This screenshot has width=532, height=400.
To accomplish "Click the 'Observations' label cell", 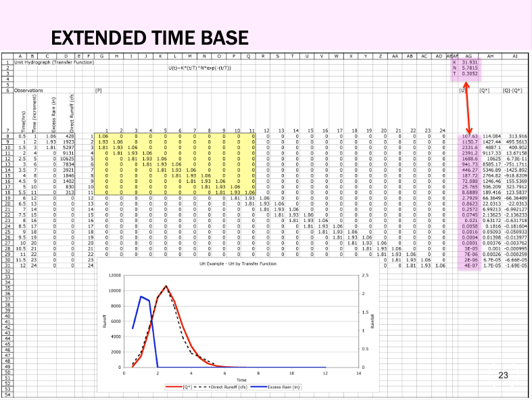I will point(28,91).
